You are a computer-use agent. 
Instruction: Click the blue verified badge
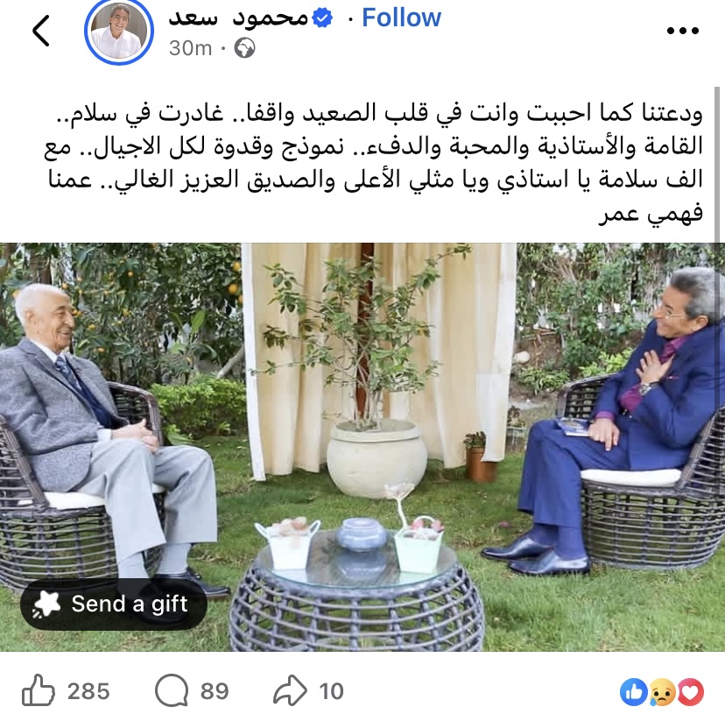[322, 18]
